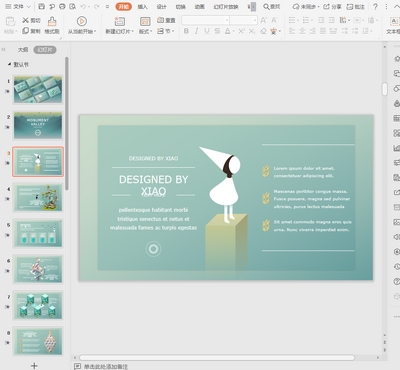Switch to the Home (开始) ribbon tab

click(x=123, y=7)
